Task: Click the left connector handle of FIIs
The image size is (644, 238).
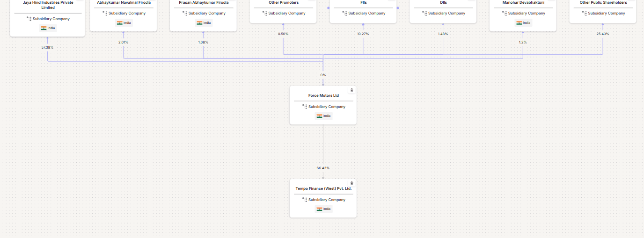Action: [x=329, y=8]
